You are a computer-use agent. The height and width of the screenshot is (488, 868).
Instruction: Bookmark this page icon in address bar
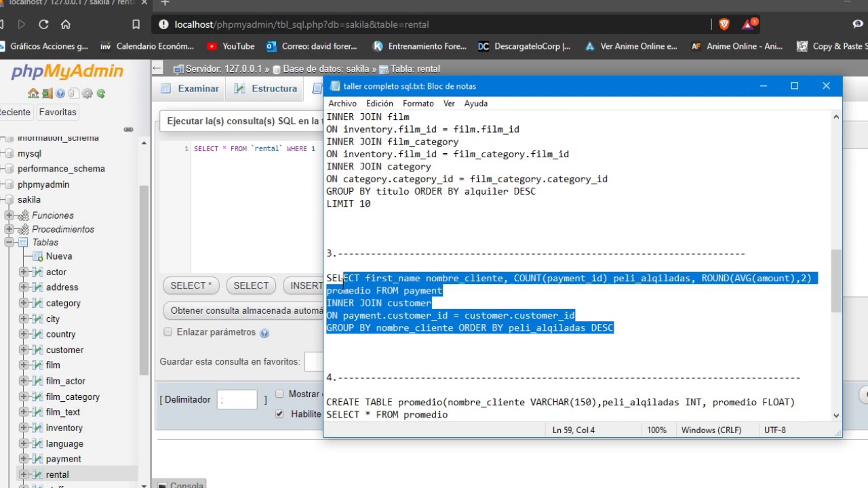(136, 24)
